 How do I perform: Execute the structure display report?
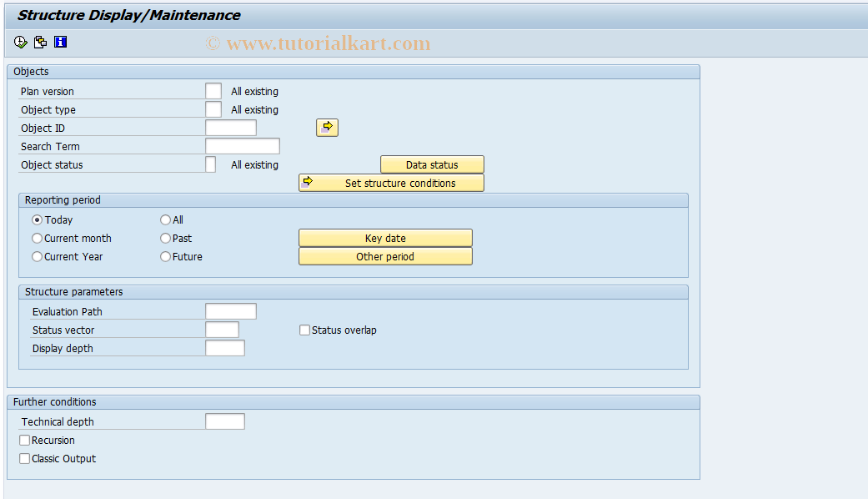[x=20, y=42]
